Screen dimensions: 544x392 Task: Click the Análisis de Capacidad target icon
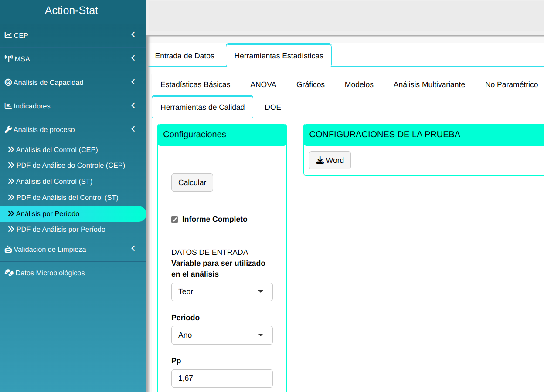8,82
